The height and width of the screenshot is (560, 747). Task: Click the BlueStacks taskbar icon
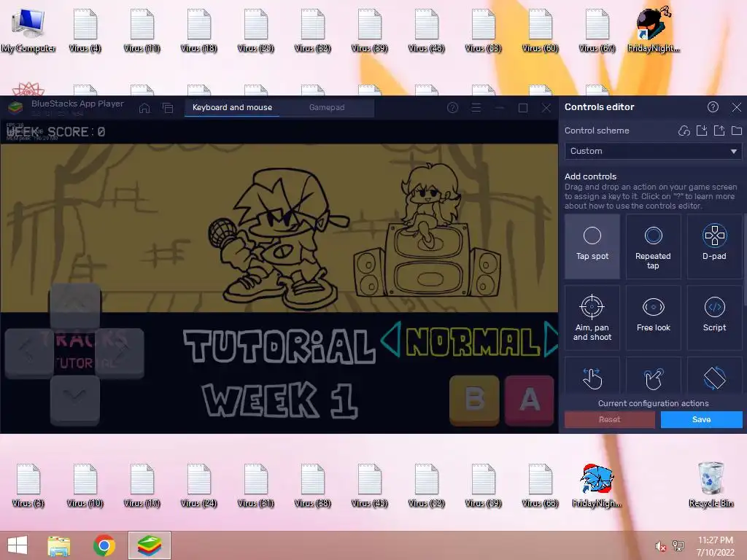149,545
